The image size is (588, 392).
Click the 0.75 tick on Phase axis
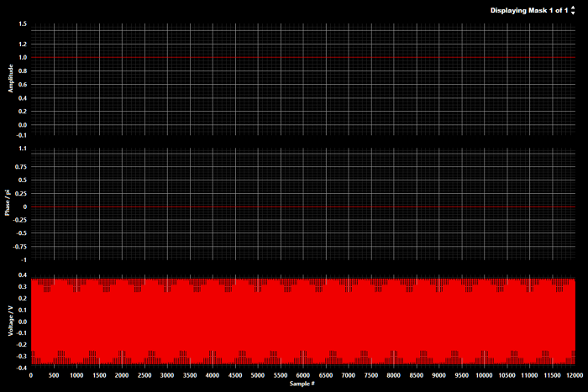click(20, 166)
